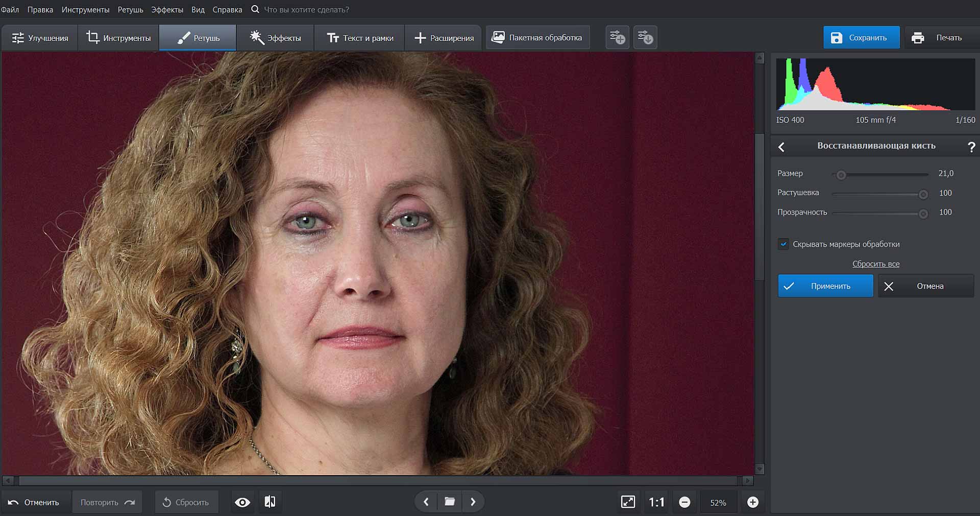Click the Размер value 21,0

pos(946,173)
